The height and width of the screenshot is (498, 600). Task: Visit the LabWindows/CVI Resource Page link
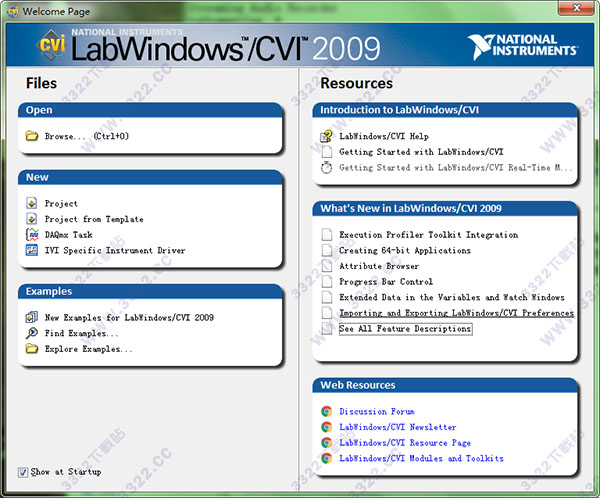(x=405, y=443)
